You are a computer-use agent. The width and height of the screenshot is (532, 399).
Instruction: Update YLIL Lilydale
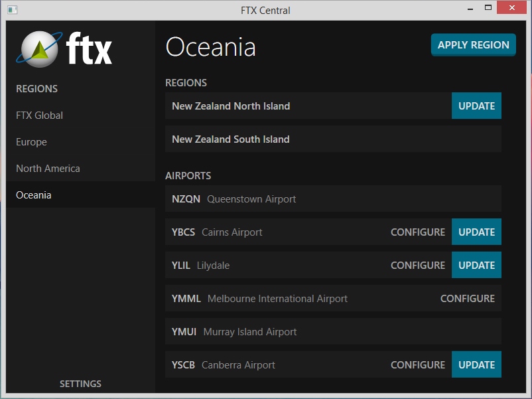(x=476, y=265)
